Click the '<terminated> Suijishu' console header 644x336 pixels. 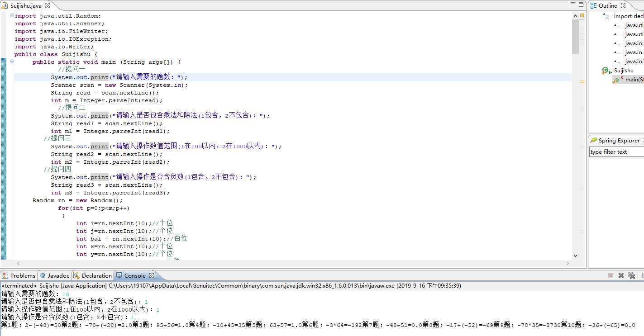[x=231, y=286]
